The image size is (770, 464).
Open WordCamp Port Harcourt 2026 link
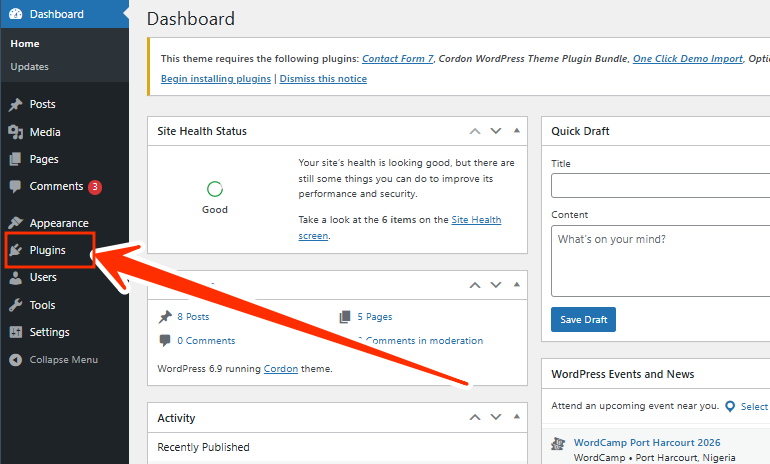pos(647,443)
